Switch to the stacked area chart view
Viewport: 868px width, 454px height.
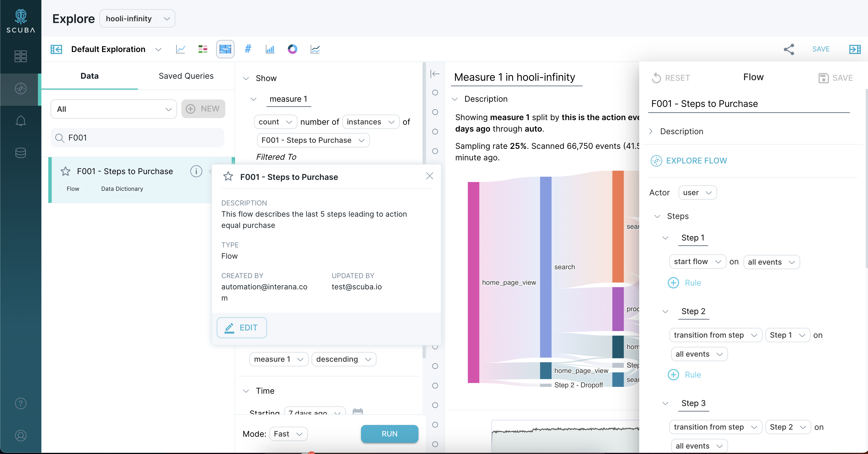click(315, 49)
